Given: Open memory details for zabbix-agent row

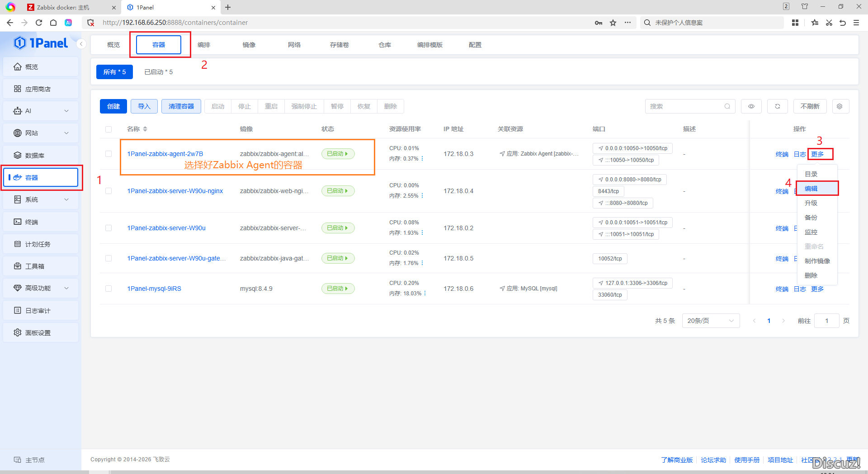Looking at the screenshot, I should coord(422,159).
